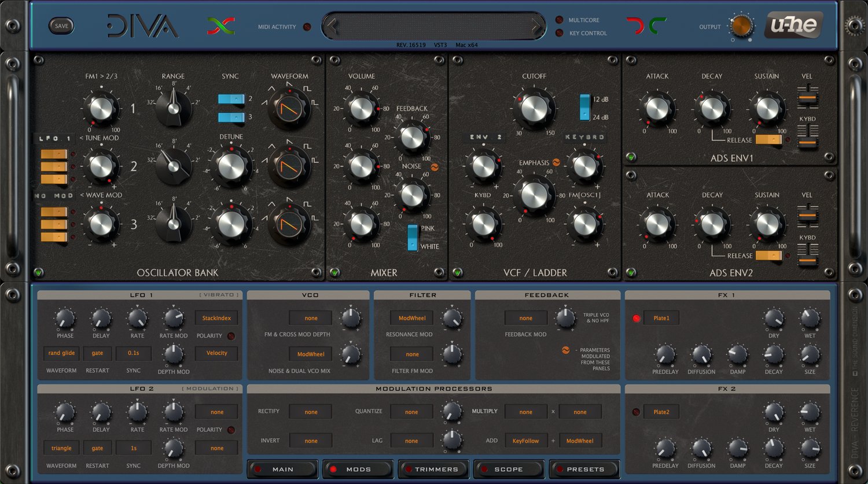Screen dimensions: 868x484
Task: Click the orange modulation icon beside EMPHASIS
Action: 556,162
